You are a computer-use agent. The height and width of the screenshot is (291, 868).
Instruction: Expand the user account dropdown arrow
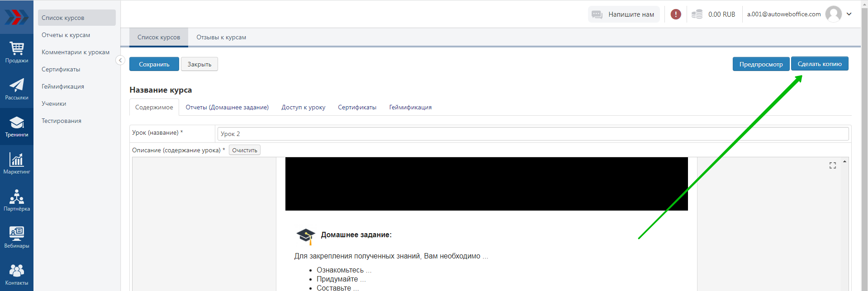click(849, 14)
